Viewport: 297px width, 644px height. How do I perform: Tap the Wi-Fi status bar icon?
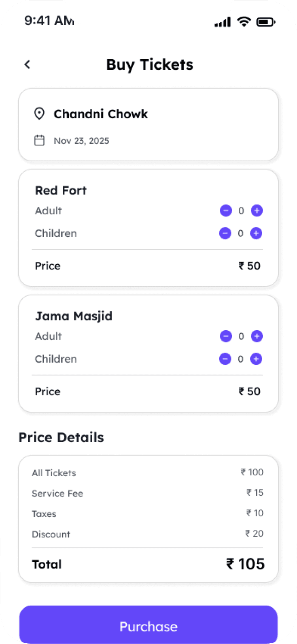tap(244, 21)
